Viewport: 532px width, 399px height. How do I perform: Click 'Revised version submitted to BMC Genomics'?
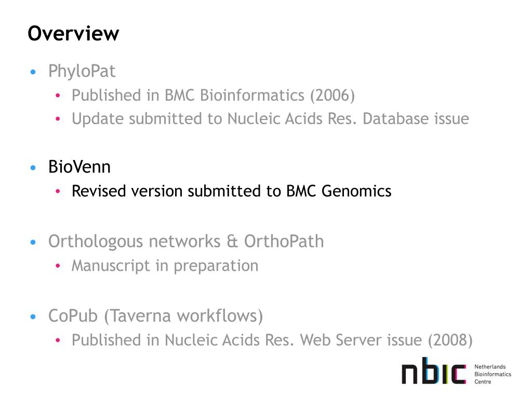231,191
